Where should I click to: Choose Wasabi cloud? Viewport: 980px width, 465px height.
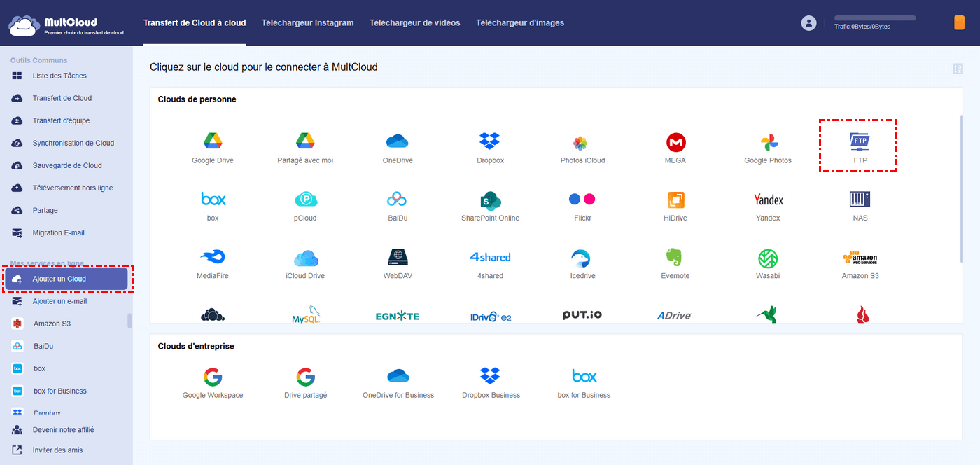click(x=768, y=263)
